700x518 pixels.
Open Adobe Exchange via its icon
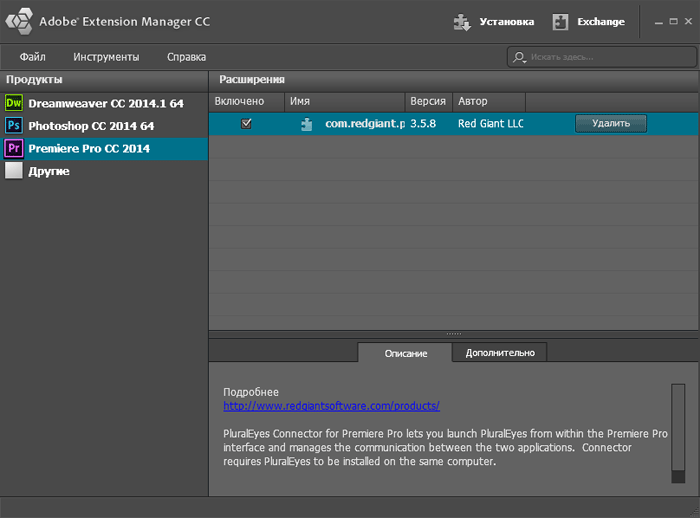[x=560, y=21]
